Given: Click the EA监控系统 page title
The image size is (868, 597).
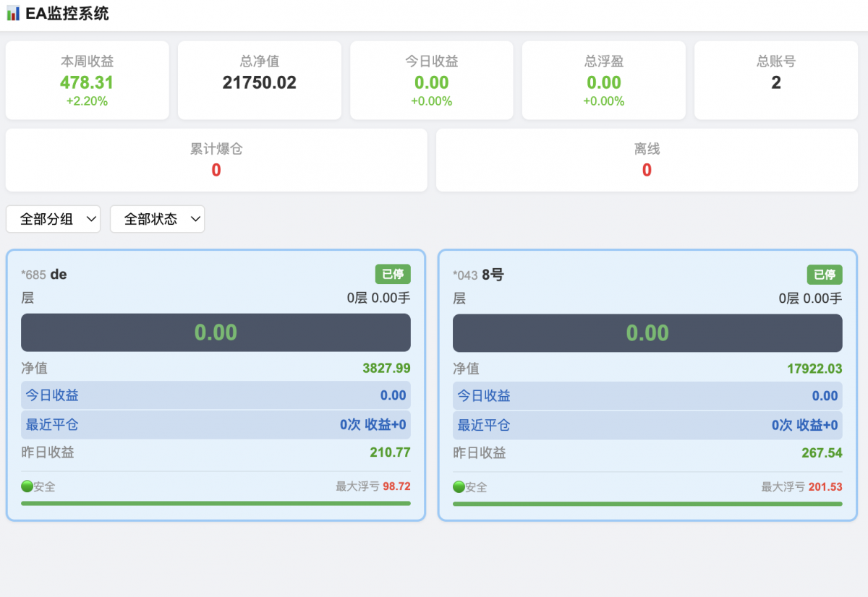Looking at the screenshot, I should [x=67, y=14].
